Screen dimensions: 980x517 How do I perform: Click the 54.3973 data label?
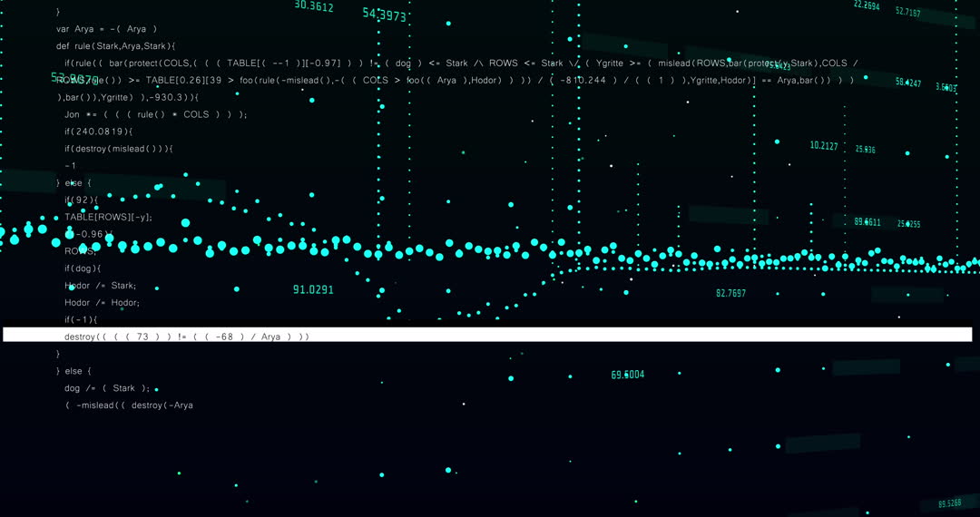tap(384, 15)
